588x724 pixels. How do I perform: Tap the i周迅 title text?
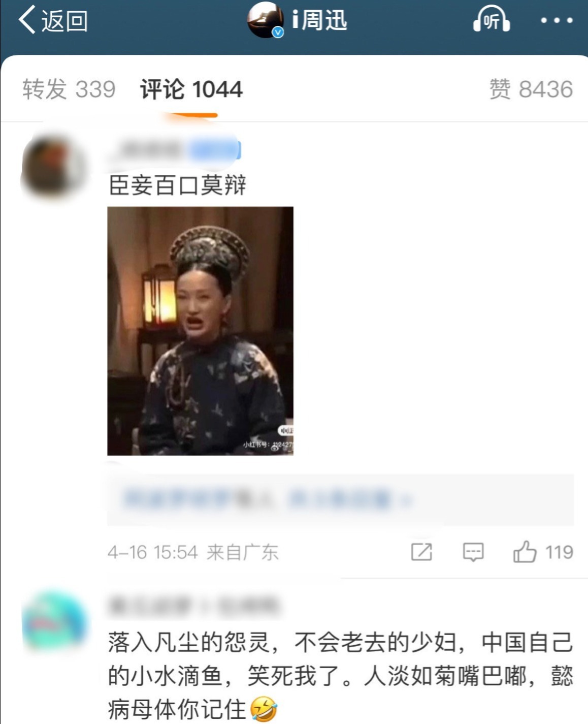[319, 20]
